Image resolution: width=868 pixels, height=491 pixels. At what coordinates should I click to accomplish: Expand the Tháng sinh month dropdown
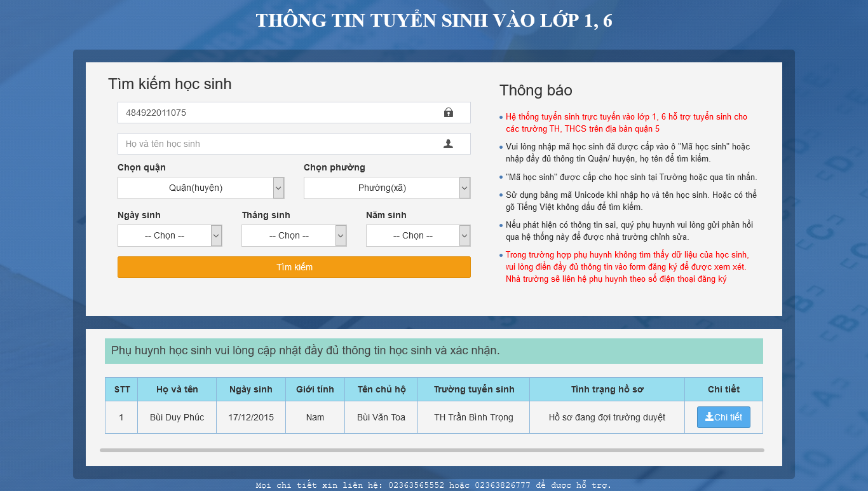pos(294,235)
